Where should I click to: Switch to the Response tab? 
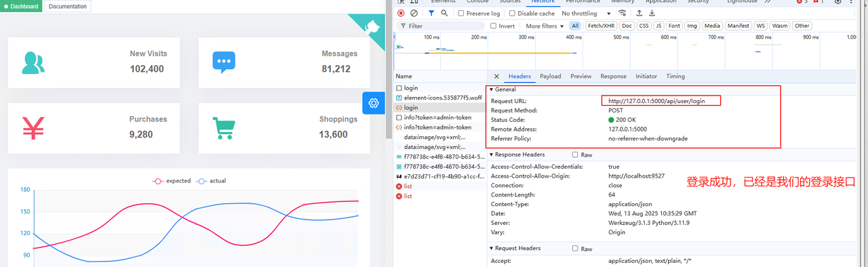(613, 77)
